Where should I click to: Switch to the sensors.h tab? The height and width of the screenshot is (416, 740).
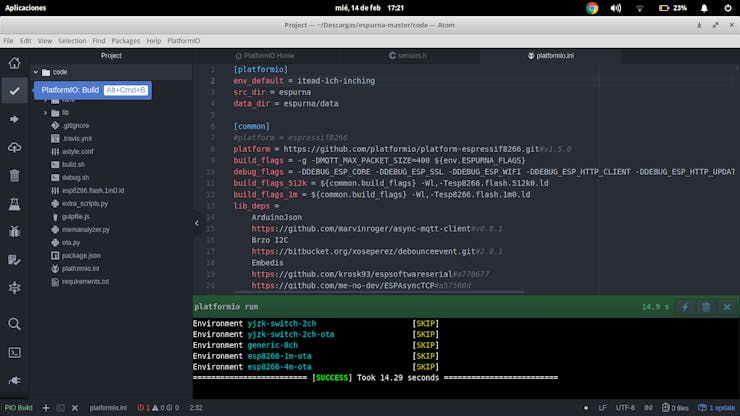click(411, 56)
